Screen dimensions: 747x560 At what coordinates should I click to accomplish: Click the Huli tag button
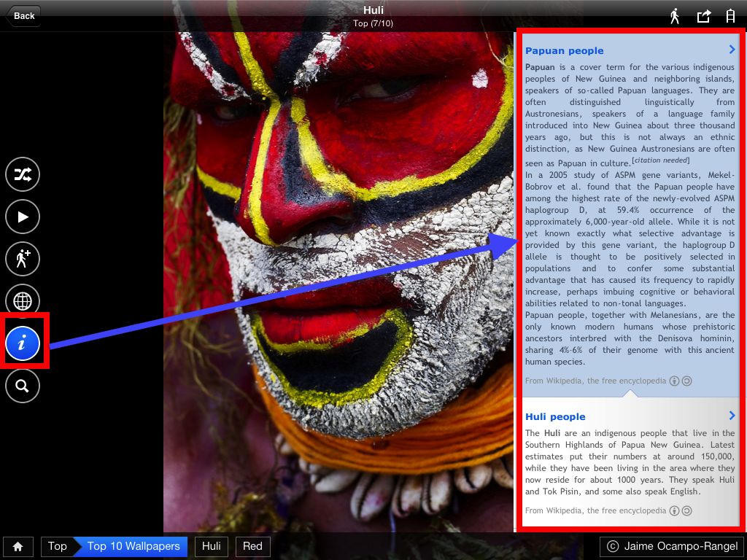(x=211, y=546)
